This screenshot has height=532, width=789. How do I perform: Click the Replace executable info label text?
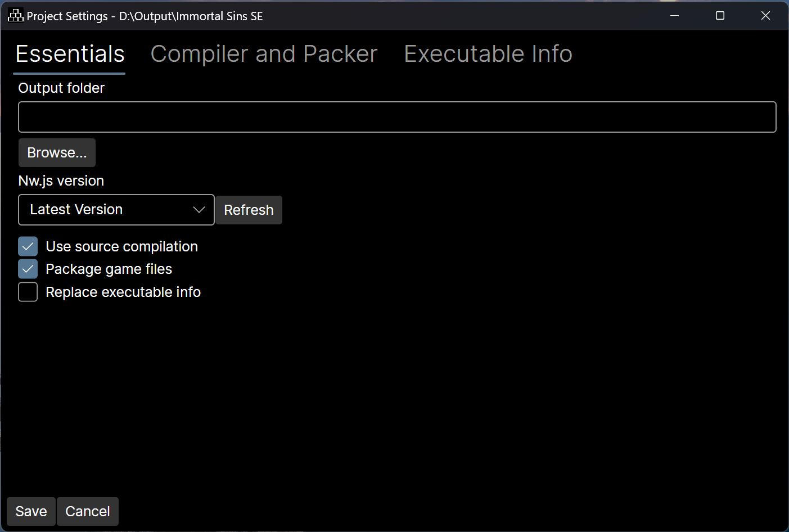[x=123, y=292]
